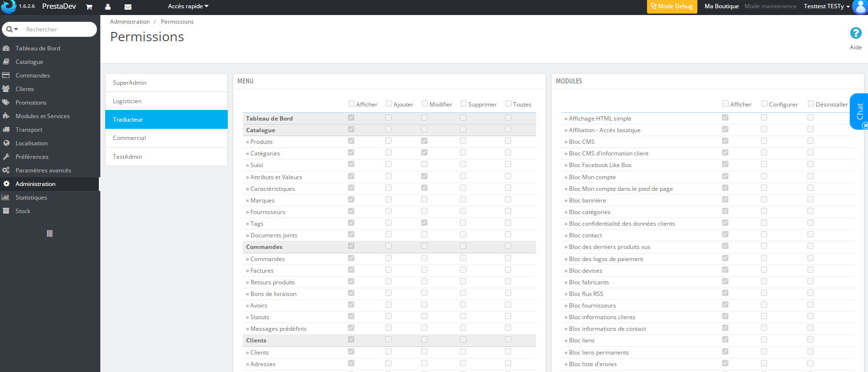Check Supprimer permission for Marques
Image resolution: width=868 pixels, height=372 pixels.
463,199
